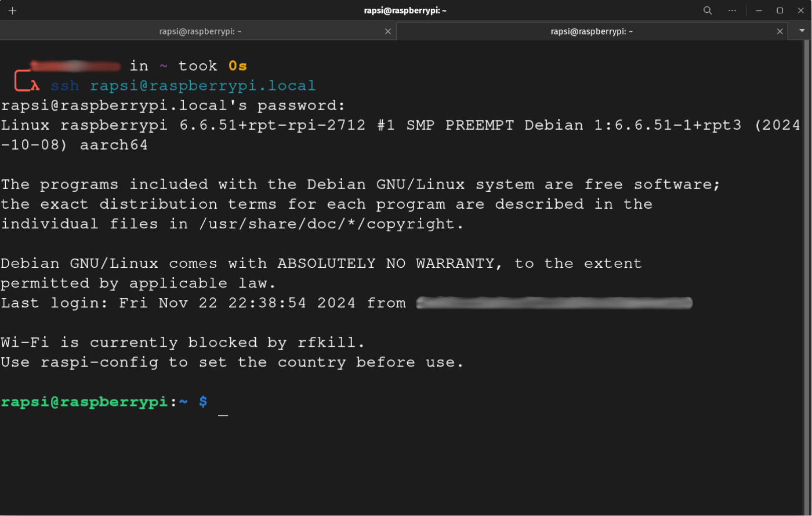
Task: Select the second rapsi@raspberrypi tab
Action: click(592, 31)
